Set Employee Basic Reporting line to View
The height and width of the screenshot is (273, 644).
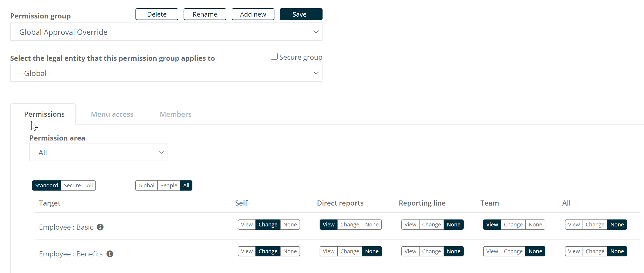click(410, 225)
